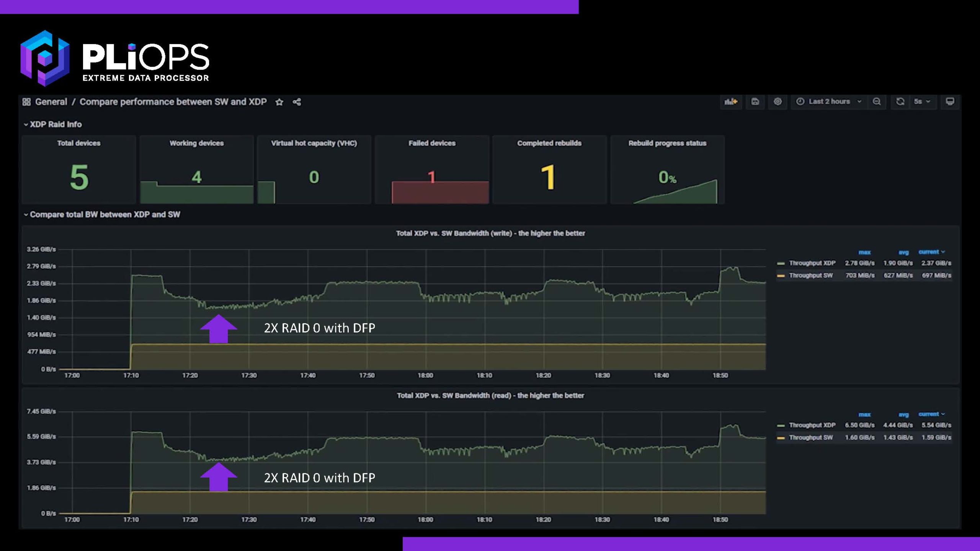Zoom out the time range
The image size is (980, 551).
(x=877, y=102)
